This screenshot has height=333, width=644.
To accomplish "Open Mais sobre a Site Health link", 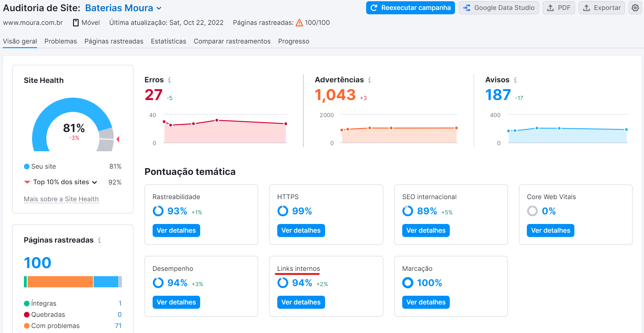I will pos(61,199).
